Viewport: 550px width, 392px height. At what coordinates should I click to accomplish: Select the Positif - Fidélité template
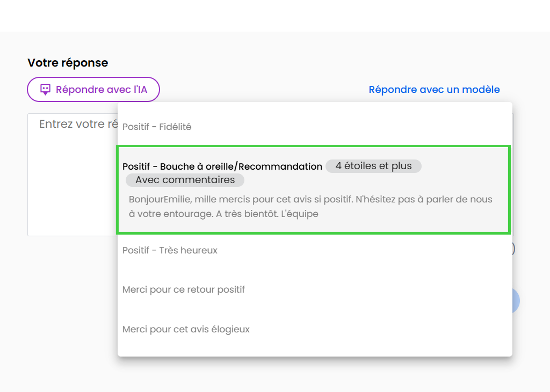click(314, 127)
